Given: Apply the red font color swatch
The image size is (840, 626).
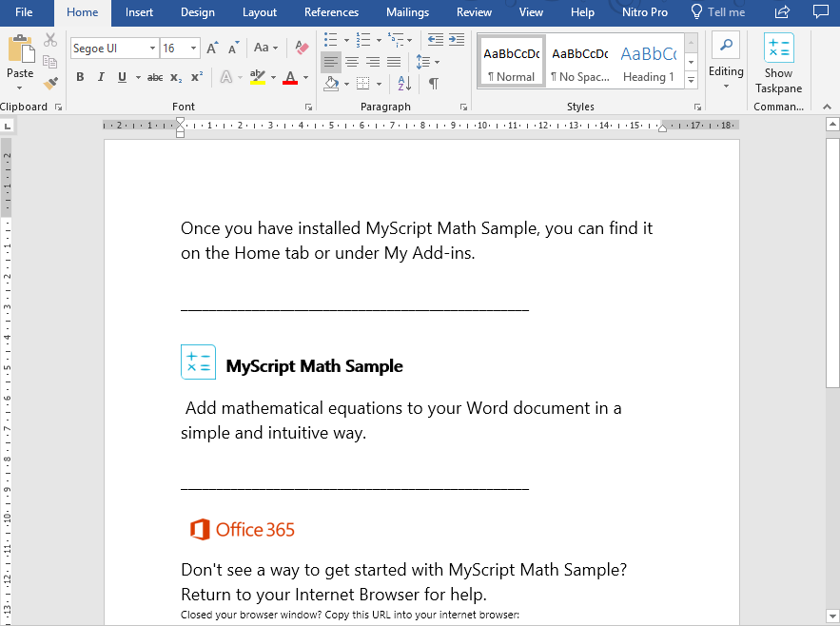Looking at the screenshot, I should pyautogui.click(x=291, y=77).
